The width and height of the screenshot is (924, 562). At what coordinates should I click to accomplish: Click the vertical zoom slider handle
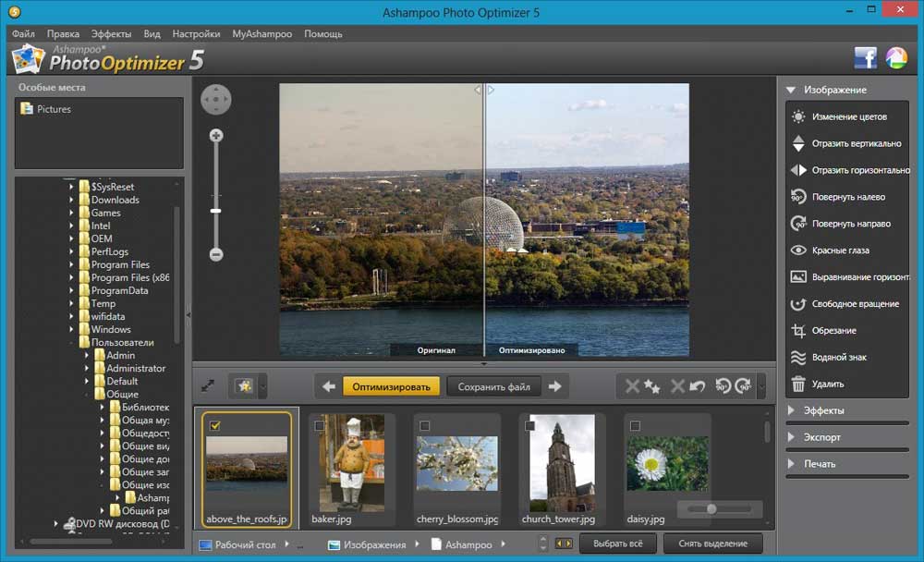(x=215, y=211)
